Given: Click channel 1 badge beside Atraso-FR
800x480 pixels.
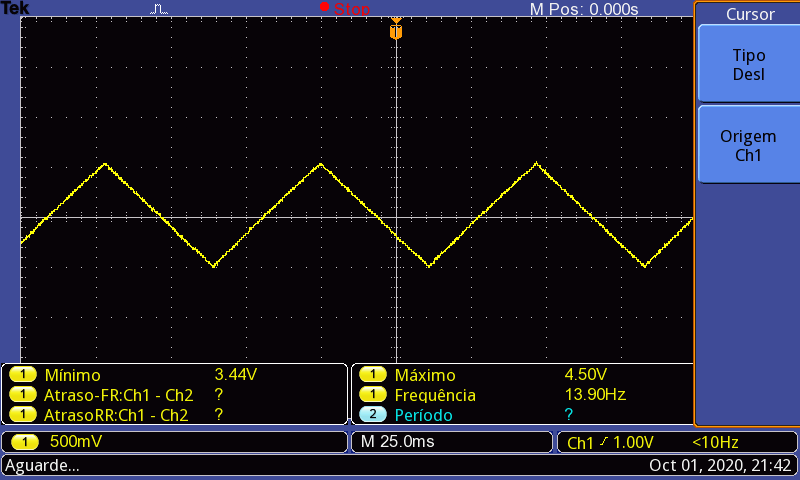Looking at the screenshot, I should (x=22, y=394).
